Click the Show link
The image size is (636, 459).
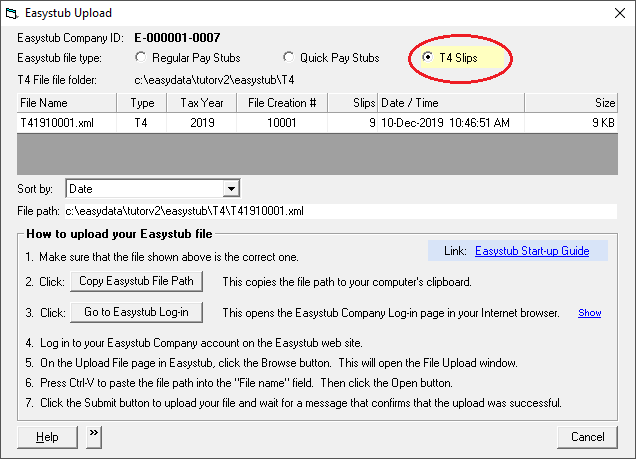[x=589, y=313]
